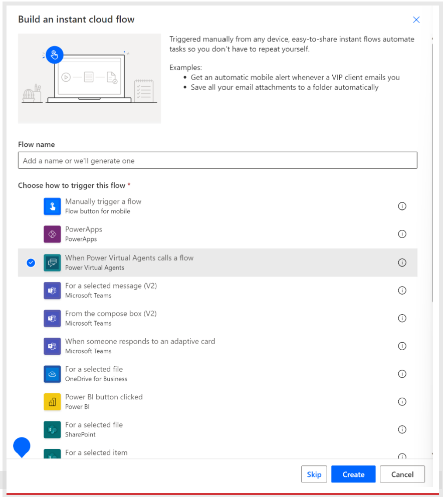Click the blue chat bubble help icon
This screenshot has height=497, width=448.
[22, 447]
